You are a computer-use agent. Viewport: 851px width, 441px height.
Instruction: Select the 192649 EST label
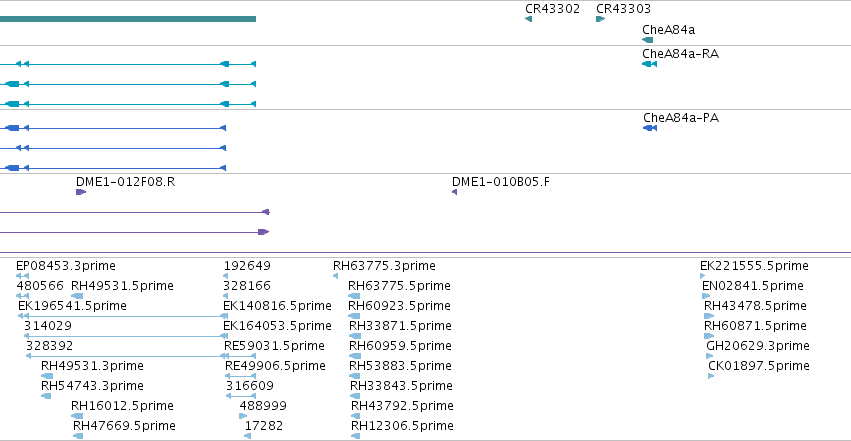[x=247, y=266]
